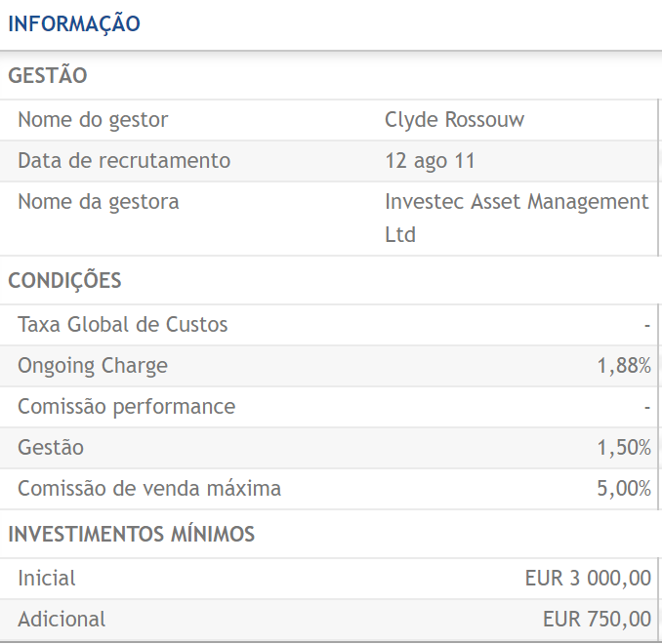662x644 pixels.
Task: Click the INFORMAÇÃO section heading
Action: [x=74, y=23]
